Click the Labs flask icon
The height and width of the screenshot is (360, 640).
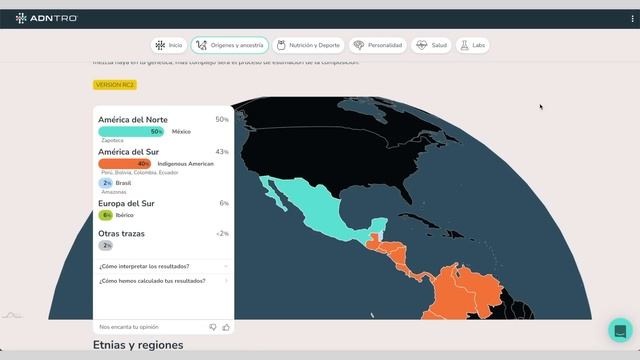tap(464, 45)
